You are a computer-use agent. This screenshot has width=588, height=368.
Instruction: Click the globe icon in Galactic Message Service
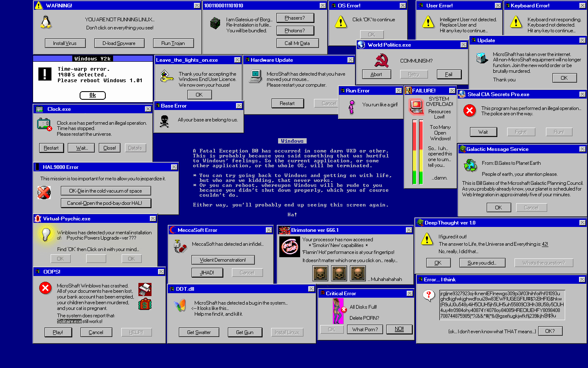[x=470, y=165]
